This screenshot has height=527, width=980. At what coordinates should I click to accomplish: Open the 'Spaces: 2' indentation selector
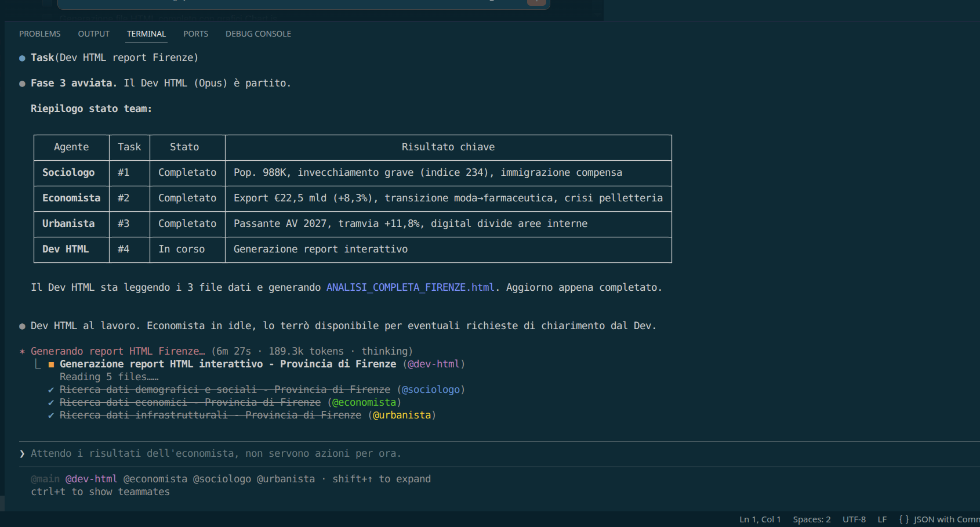point(811,519)
